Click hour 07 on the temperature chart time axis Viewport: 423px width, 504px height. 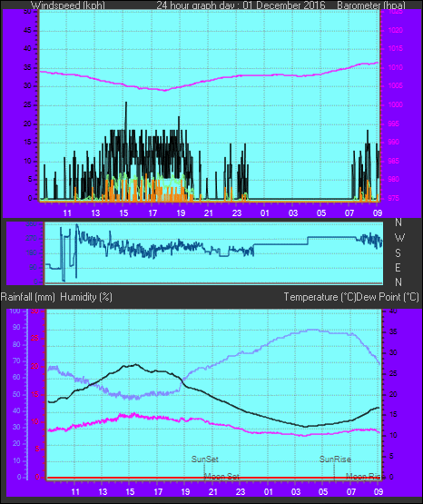pyautogui.click(x=351, y=492)
